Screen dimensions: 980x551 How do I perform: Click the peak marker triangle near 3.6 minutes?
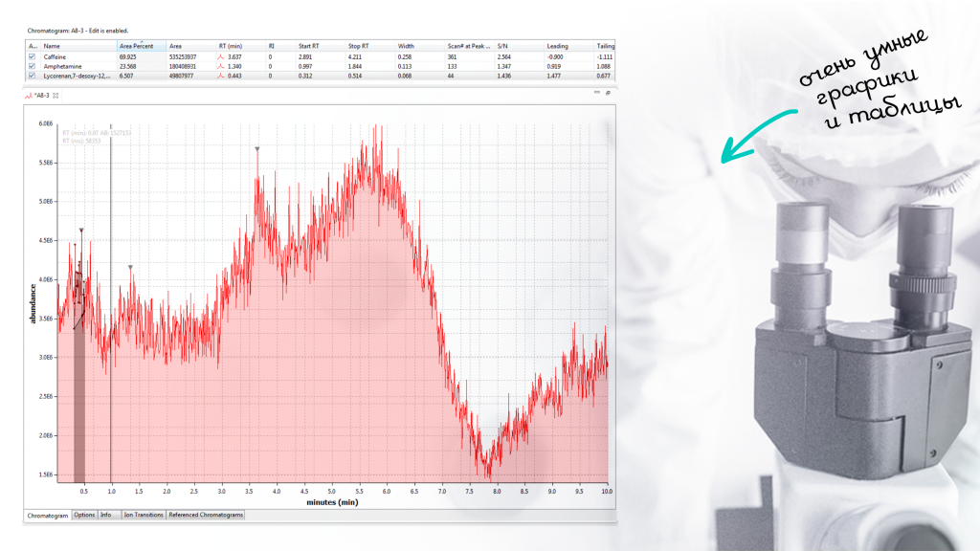pyautogui.click(x=256, y=149)
